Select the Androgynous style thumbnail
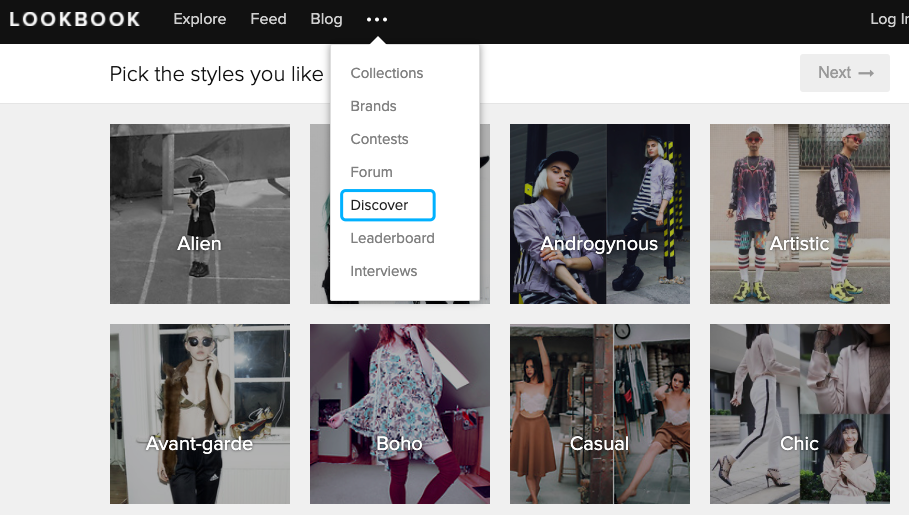 pyautogui.click(x=600, y=214)
